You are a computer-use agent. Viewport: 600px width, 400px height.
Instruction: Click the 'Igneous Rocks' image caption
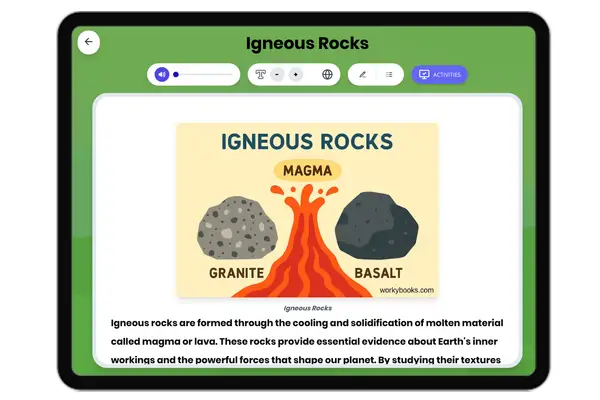[308, 308]
